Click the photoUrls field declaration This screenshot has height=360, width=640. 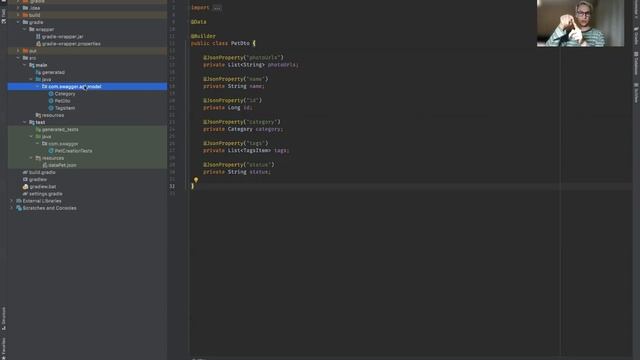pyautogui.click(x=251, y=65)
